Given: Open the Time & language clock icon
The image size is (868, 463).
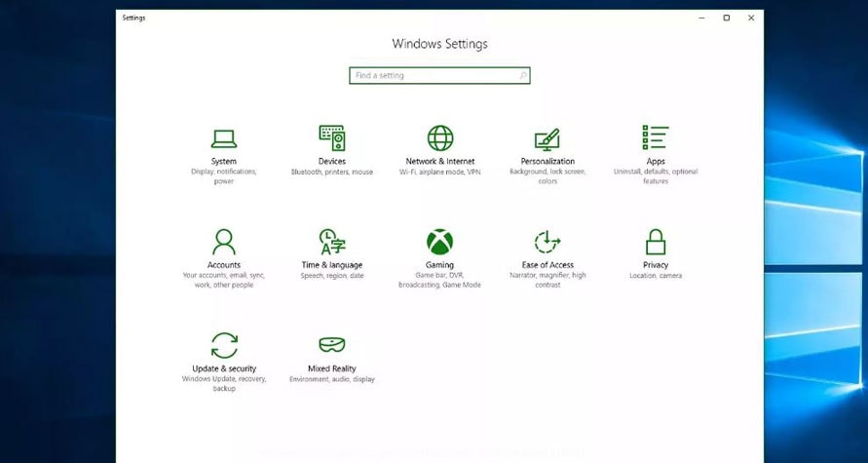Looking at the screenshot, I should (332, 242).
